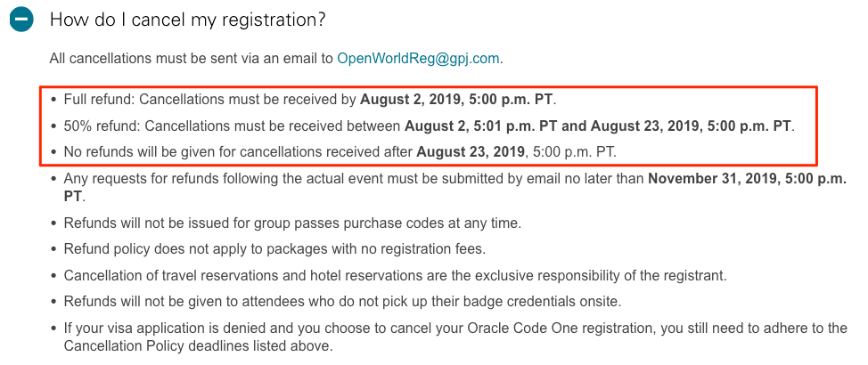The height and width of the screenshot is (365, 868).
Task: Click the "If your visa application is denied" bullet
Action: [455, 337]
